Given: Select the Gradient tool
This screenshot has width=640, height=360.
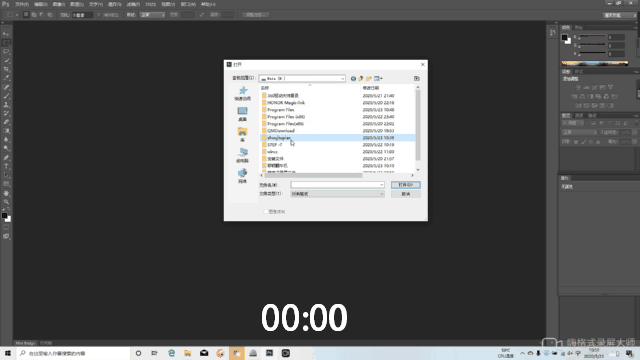Looking at the screenshot, I should pos(6,131).
